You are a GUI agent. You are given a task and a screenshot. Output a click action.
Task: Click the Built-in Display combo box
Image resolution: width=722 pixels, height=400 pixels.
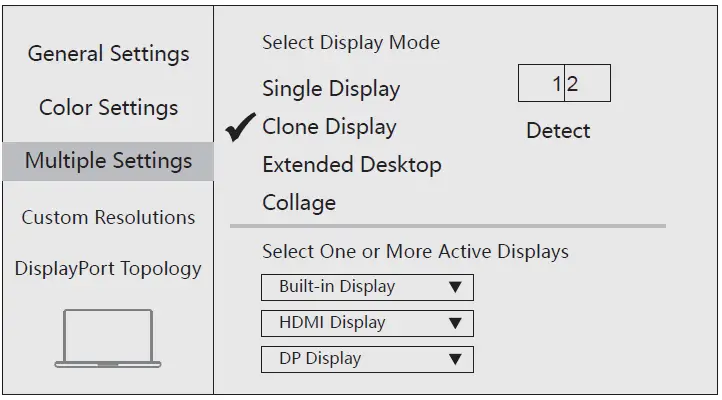point(350,287)
